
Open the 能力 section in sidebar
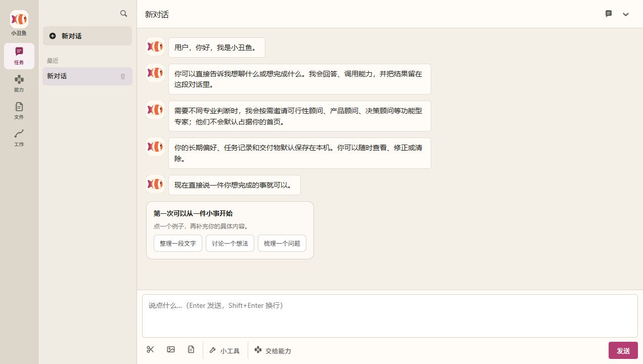tap(19, 83)
